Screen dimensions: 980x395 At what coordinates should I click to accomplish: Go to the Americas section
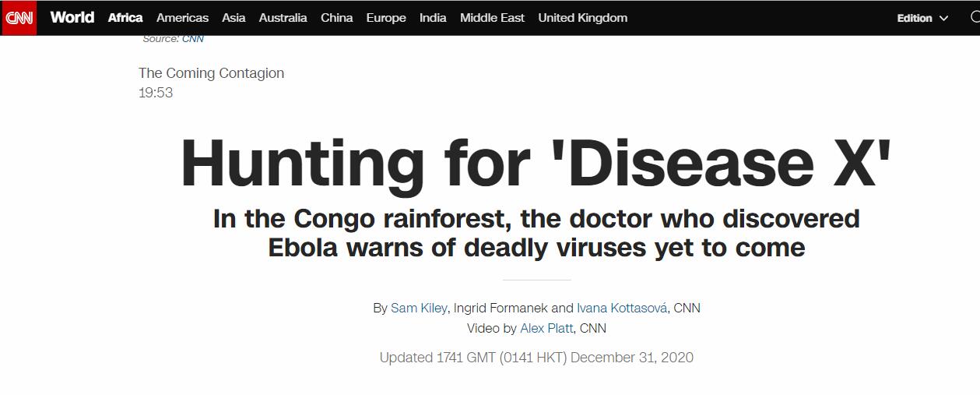pyautogui.click(x=182, y=17)
